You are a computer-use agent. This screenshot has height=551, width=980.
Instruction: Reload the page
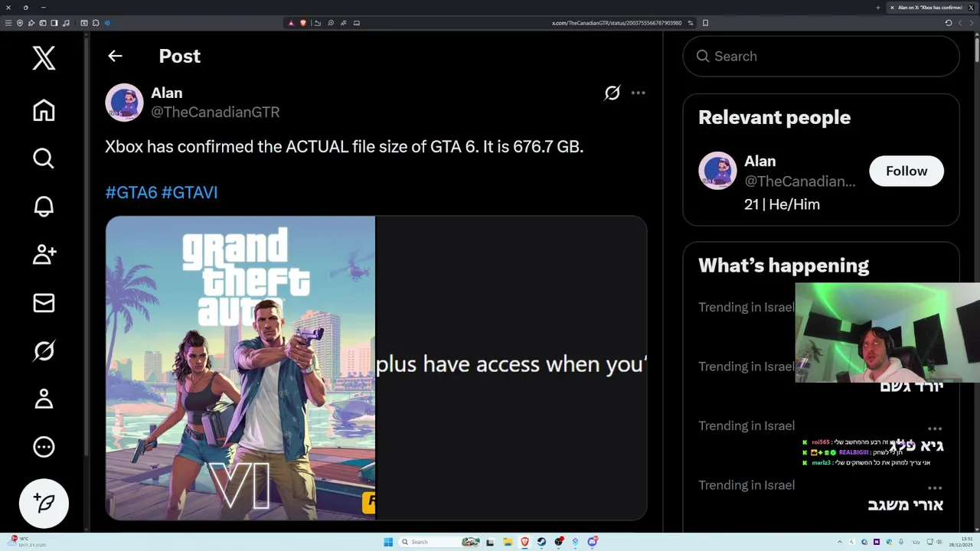coord(949,23)
